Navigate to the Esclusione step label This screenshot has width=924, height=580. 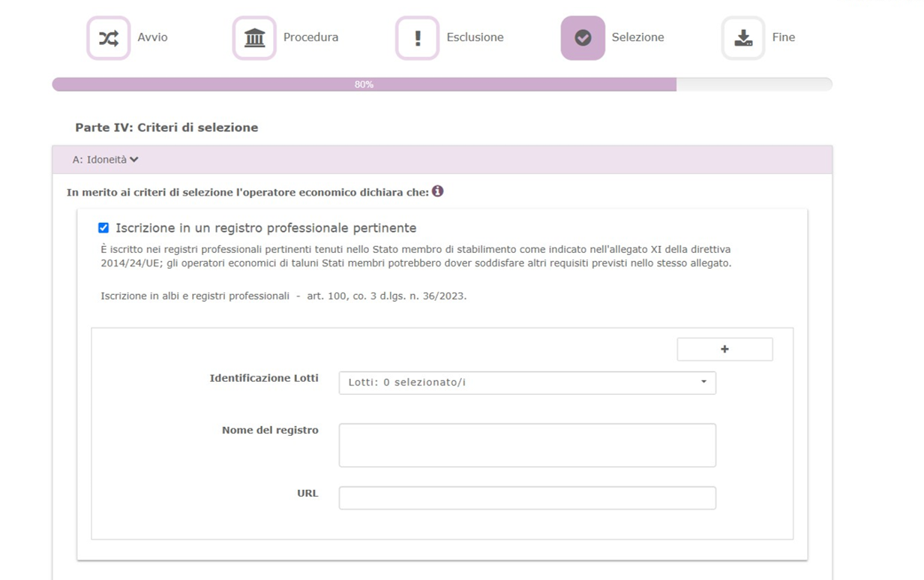(475, 38)
